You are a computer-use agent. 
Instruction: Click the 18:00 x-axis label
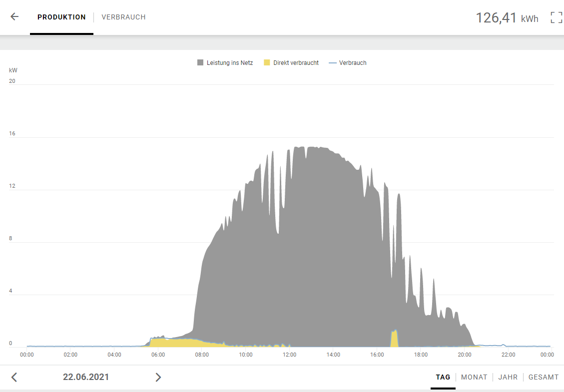click(421, 355)
